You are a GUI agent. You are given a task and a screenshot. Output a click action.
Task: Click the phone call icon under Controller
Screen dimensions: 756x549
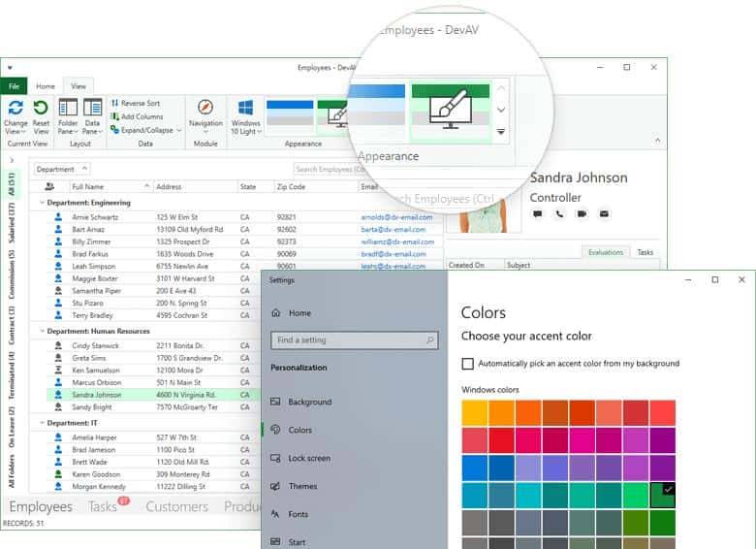559,213
